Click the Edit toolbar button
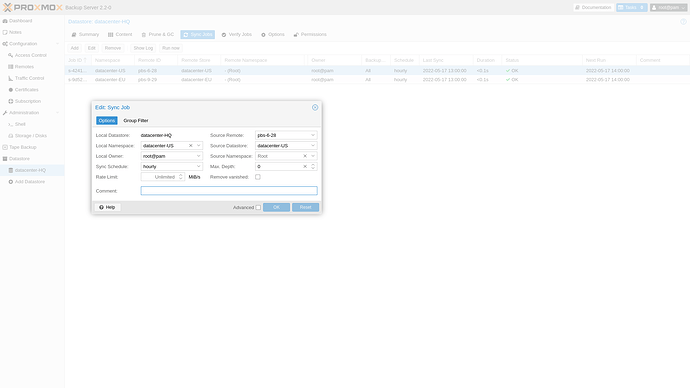 92,48
